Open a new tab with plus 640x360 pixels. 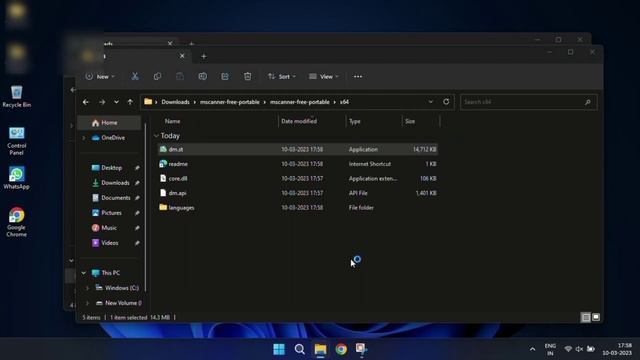pyautogui.click(x=204, y=56)
